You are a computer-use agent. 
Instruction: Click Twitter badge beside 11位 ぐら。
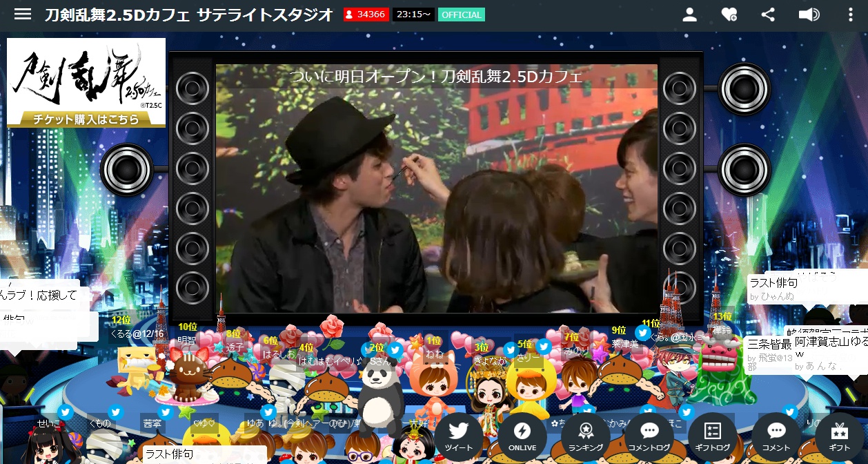point(643,333)
